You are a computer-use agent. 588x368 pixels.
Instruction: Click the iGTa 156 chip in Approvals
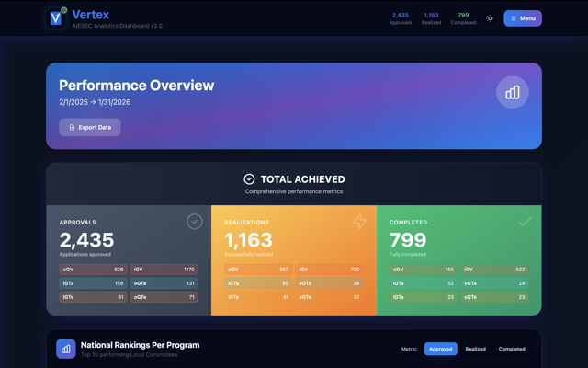click(93, 283)
